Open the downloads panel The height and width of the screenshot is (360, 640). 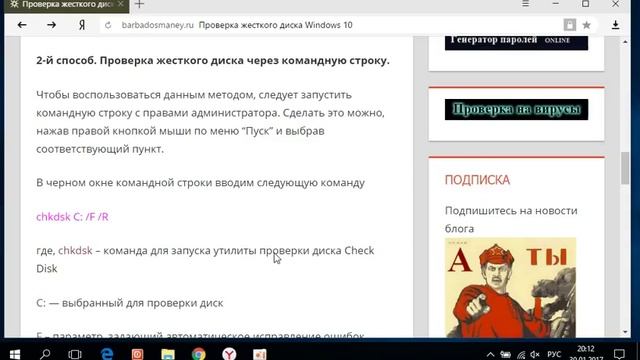click(616, 25)
